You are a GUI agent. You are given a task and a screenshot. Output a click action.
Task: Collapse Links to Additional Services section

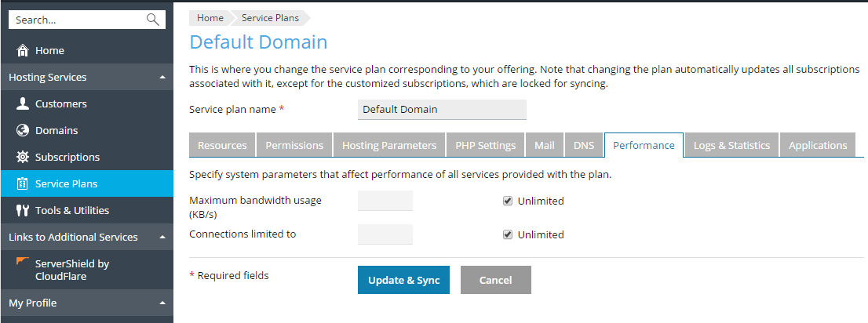(x=162, y=238)
